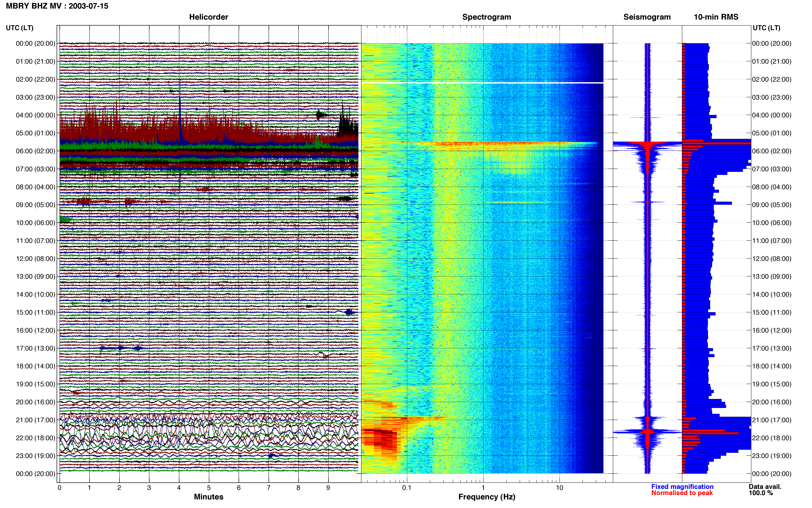Click the left 16:00 (12:00) time label
The width and height of the screenshot is (812, 508).
tap(36, 330)
